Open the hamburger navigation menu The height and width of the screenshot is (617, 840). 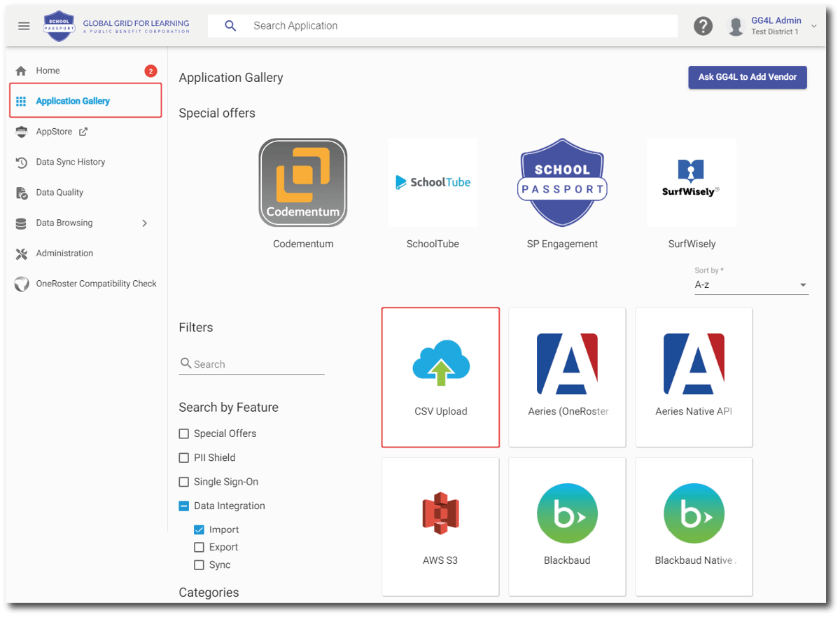(x=24, y=26)
